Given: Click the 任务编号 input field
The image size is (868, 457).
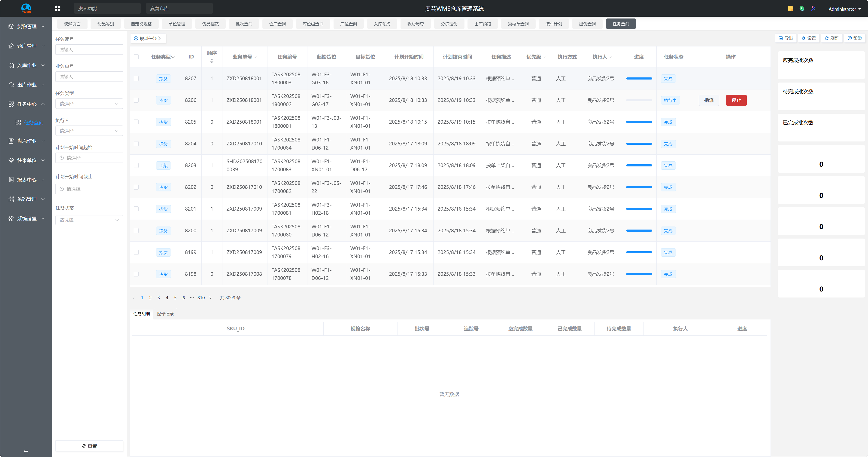Looking at the screenshot, I should coord(89,49).
